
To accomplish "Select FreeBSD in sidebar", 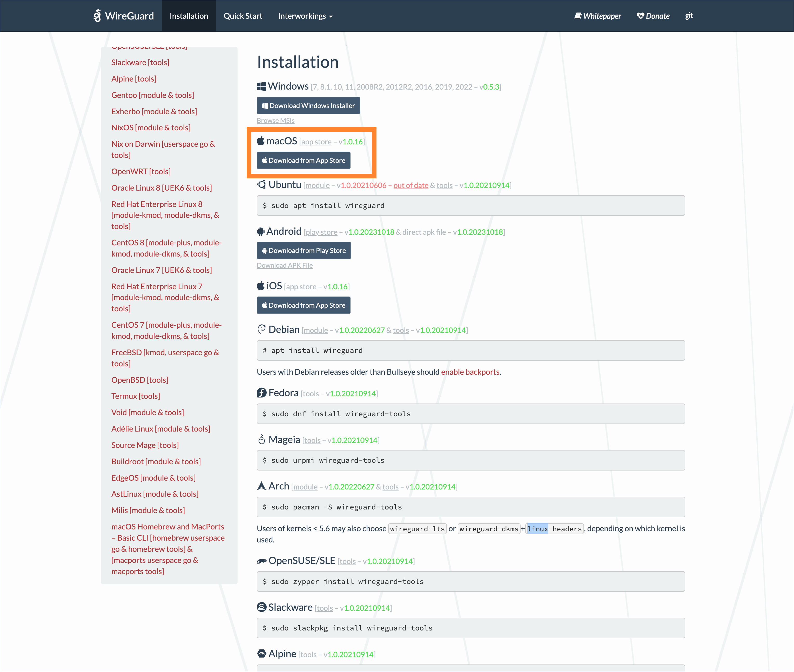I will coord(165,358).
